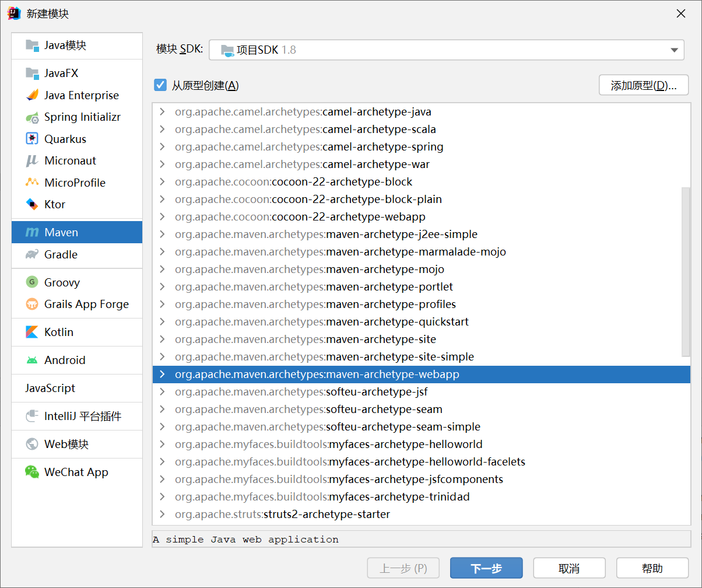Expand struts2-archetype-starter node
The width and height of the screenshot is (702, 588).
(163, 514)
